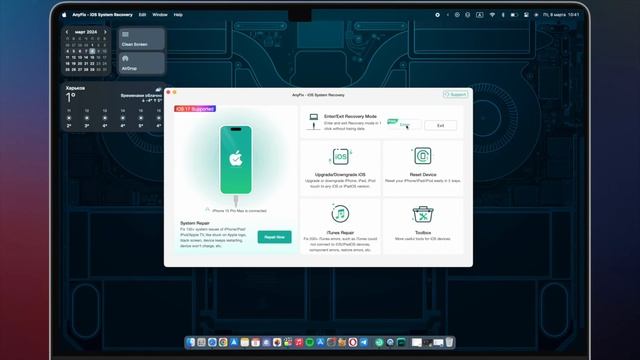640x360 pixels.
Task: Click the Bluetooth icon in menu bar
Action: [503, 15]
